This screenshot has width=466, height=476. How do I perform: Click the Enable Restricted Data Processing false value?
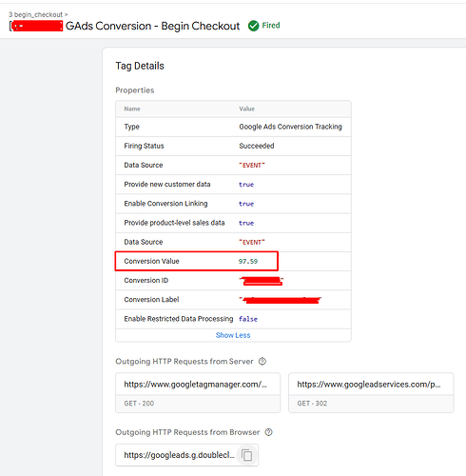click(x=248, y=319)
